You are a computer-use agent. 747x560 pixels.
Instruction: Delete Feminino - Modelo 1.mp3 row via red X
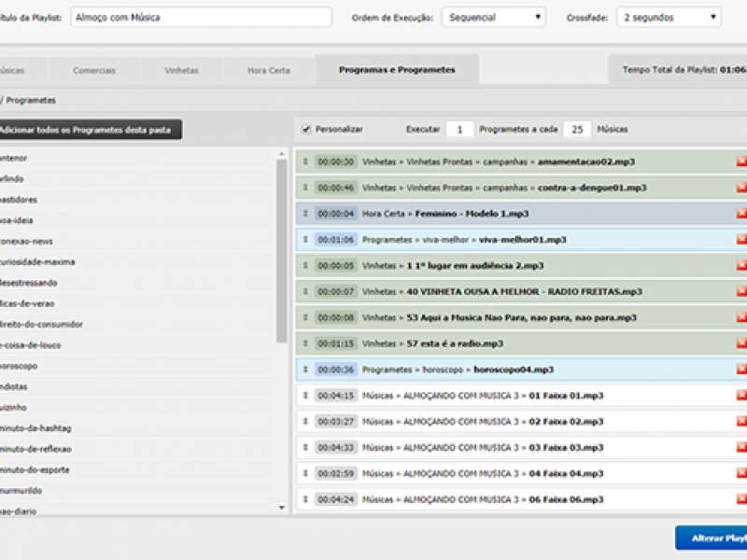coord(741,214)
